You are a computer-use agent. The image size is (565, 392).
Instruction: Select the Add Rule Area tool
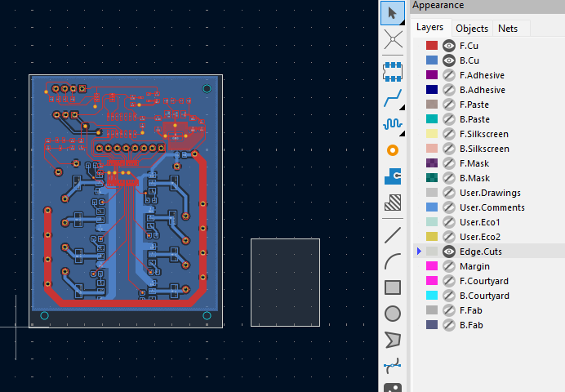pyautogui.click(x=393, y=203)
